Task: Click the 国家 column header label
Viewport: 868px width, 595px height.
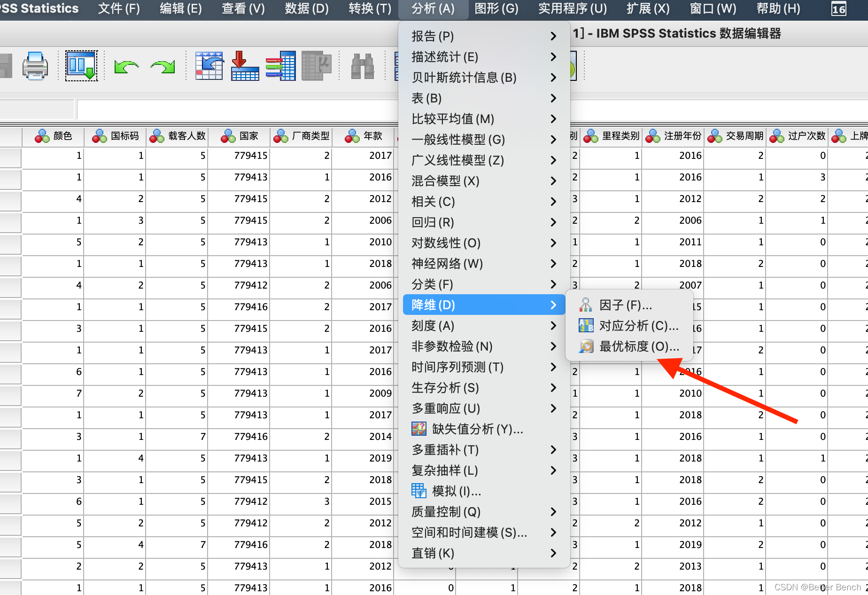Action: 248,136
